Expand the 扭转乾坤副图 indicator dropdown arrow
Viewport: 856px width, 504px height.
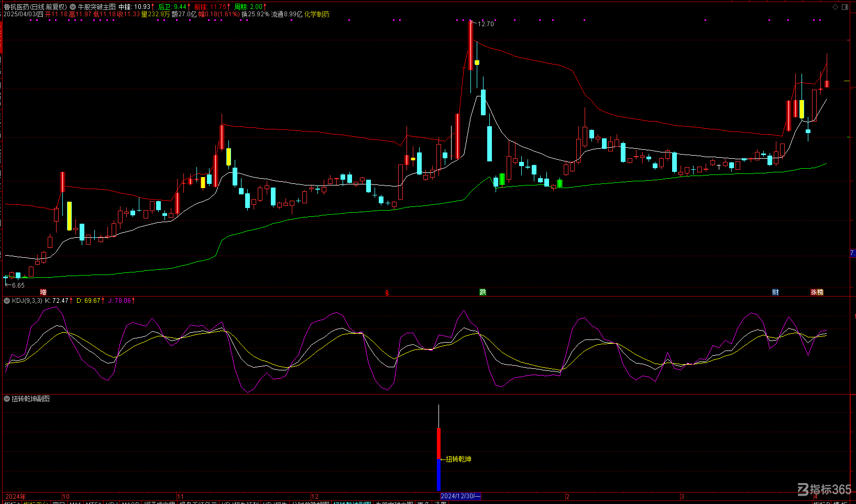(x=7, y=399)
